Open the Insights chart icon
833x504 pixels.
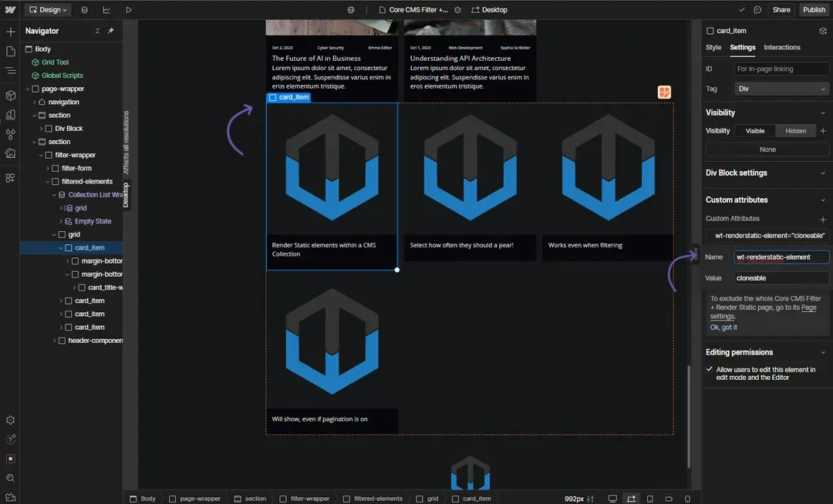(x=106, y=9)
